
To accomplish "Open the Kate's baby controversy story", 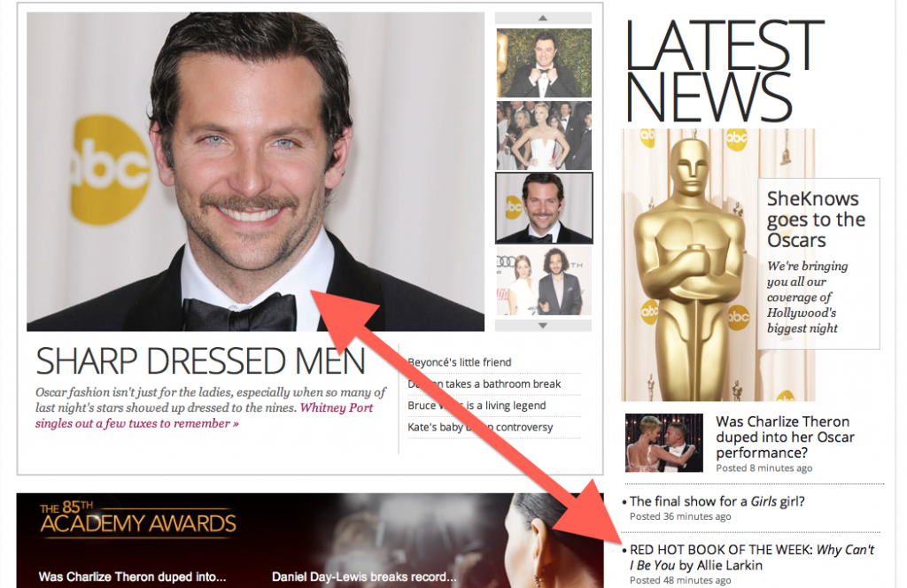I will (531, 427).
